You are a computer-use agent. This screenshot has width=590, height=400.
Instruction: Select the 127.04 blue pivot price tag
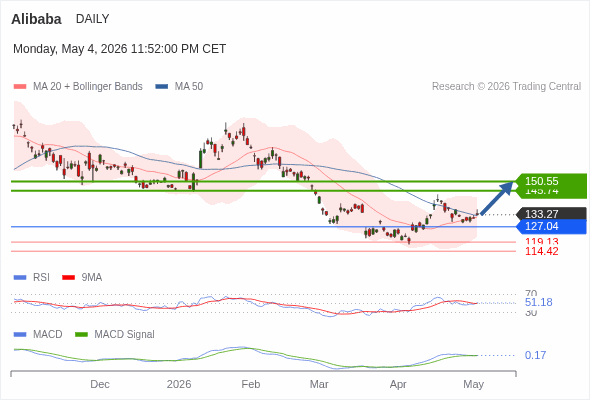tap(551, 227)
